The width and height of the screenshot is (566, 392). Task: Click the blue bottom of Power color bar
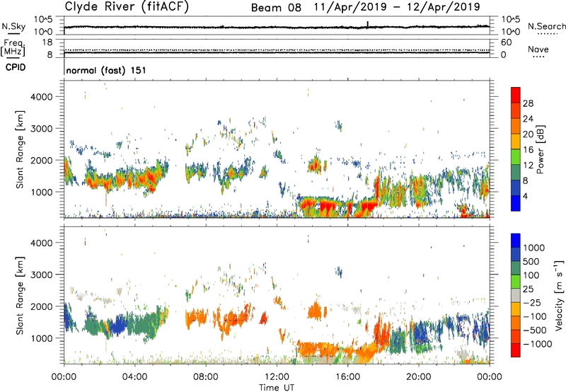(516, 204)
